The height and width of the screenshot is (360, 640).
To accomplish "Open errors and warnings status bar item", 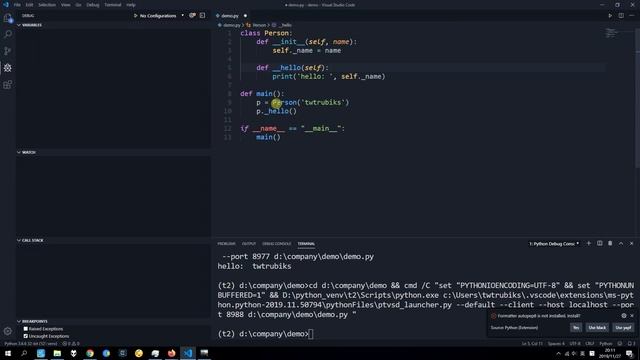I will point(71,344).
